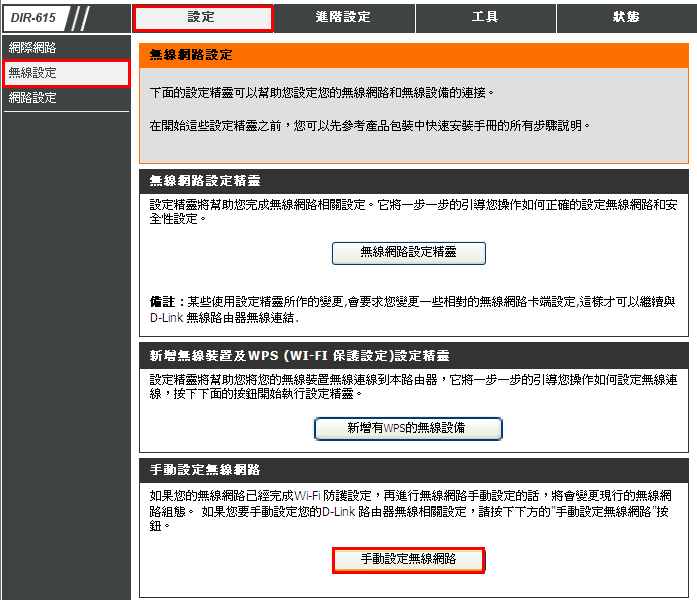
Task: Open 網路設定 in the sidebar
Action: click(66, 98)
